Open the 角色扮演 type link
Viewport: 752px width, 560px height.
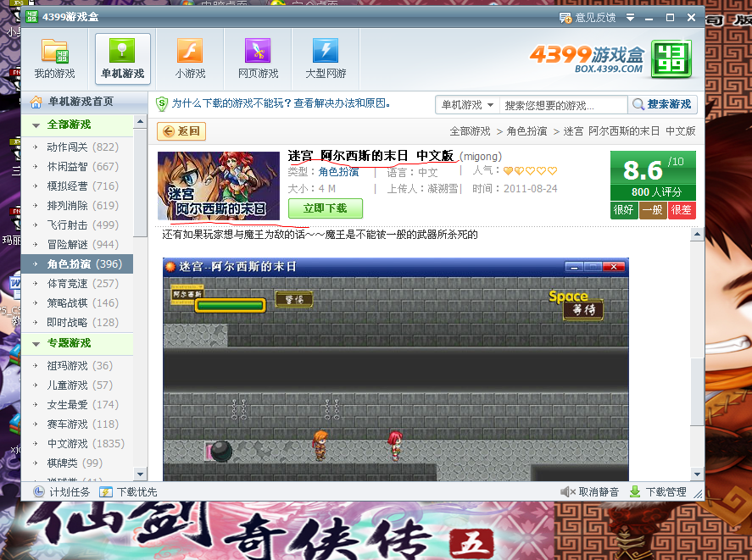pyautogui.click(x=338, y=172)
